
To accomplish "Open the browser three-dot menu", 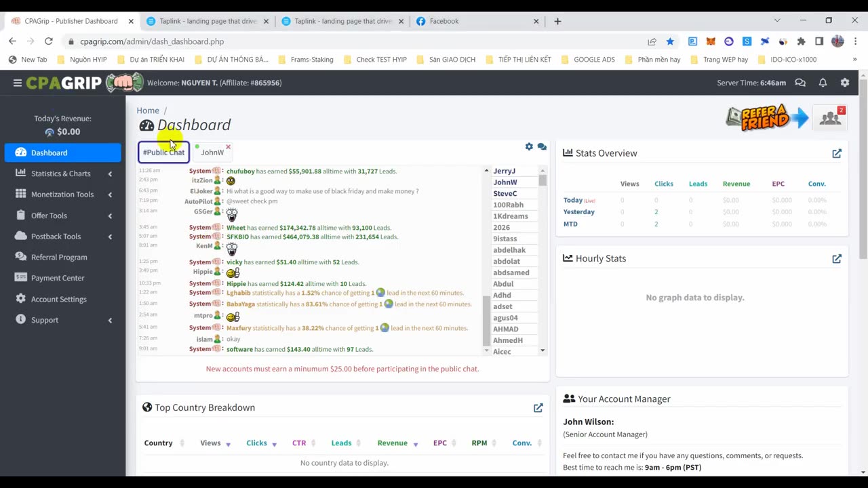I will pyautogui.click(x=855, y=41).
